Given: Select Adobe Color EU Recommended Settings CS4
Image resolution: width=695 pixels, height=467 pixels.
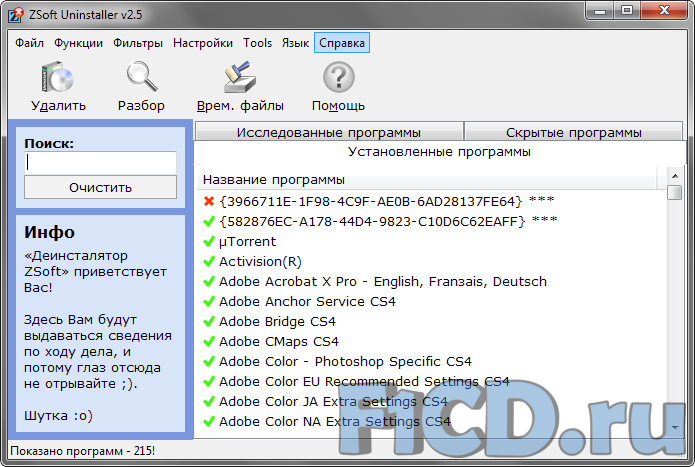Looking at the screenshot, I should point(364,381).
